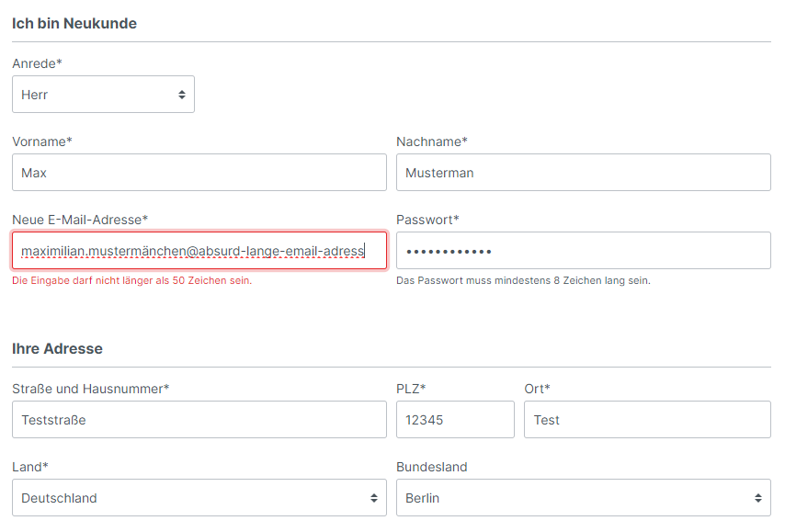Click the 'Neue E-Mail-Adresse*' label

80,220
